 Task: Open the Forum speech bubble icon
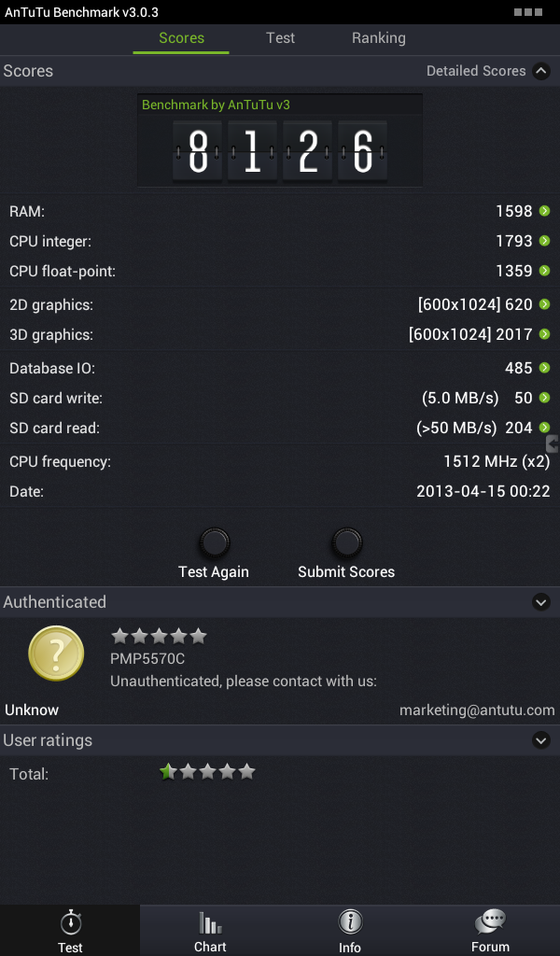[x=490, y=921]
